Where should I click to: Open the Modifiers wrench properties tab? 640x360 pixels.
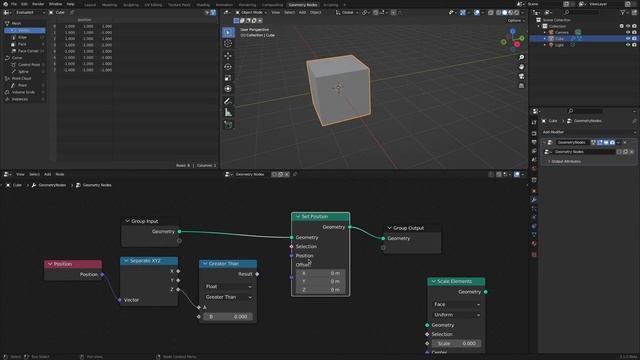pyautogui.click(x=534, y=200)
